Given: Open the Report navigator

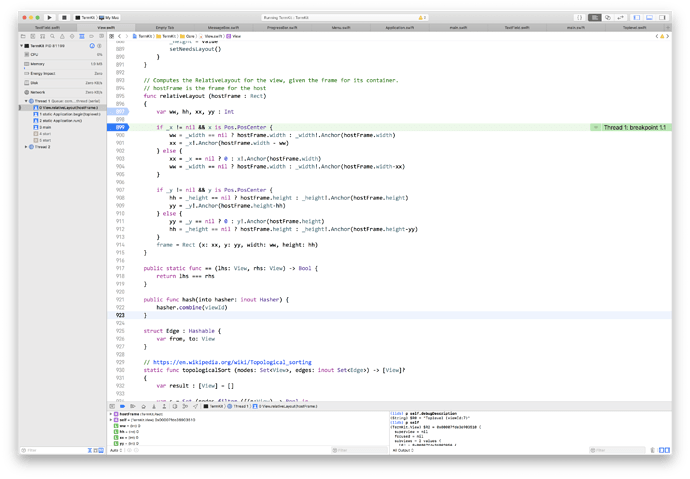Looking at the screenshot, I should click(101, 37).
